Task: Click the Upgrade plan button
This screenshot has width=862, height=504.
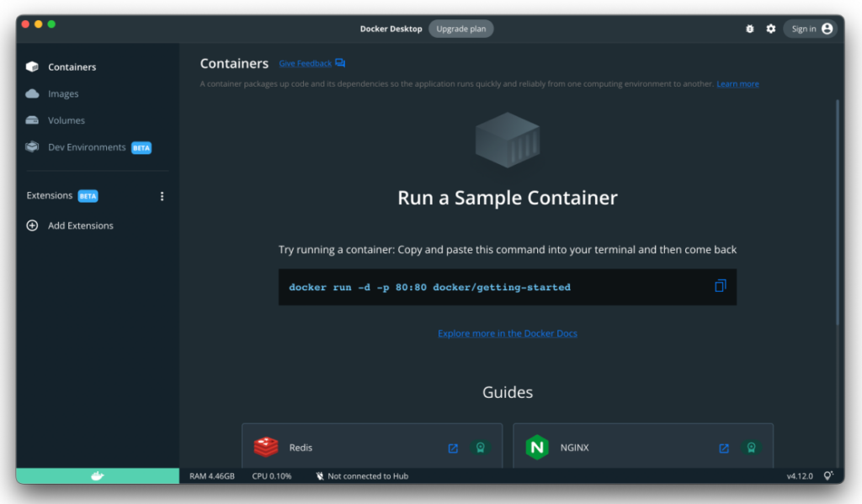Action: 460,29
